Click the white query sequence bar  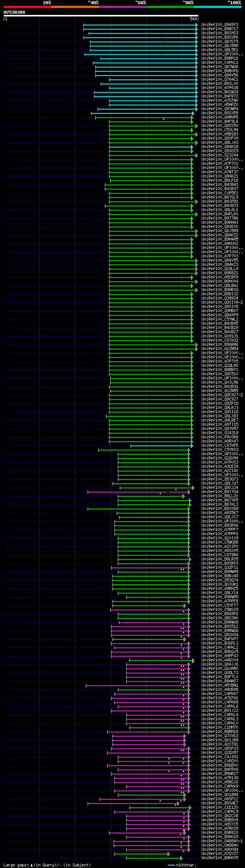pyautogui.click(x=101, y=16)
